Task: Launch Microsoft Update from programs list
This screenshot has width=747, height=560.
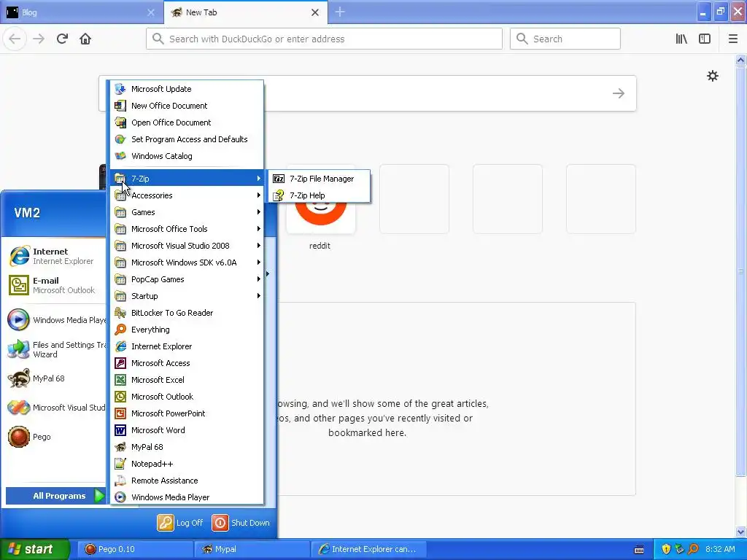Action: [x=187, y=88]
